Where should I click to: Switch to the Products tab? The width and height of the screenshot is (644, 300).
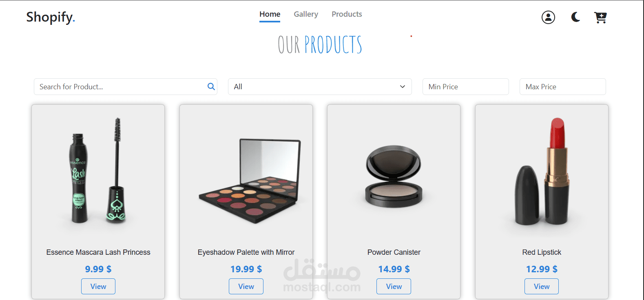(347, 14)
